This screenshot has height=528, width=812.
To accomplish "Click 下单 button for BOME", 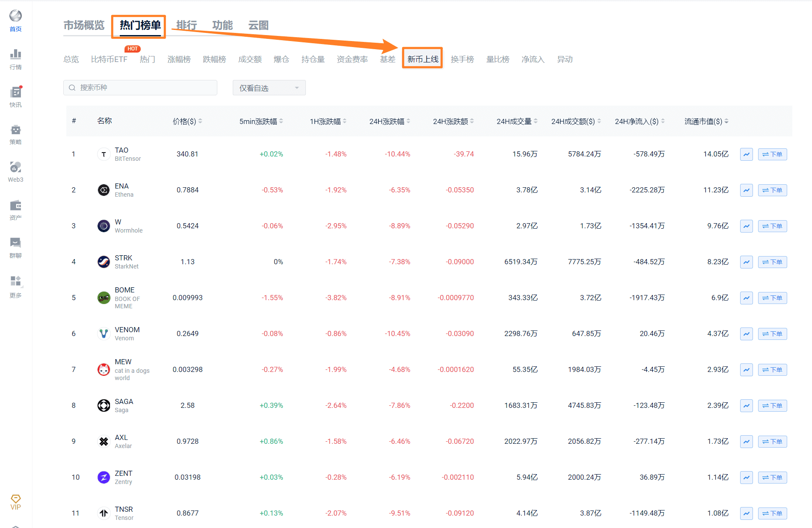I will pos(772,298).
